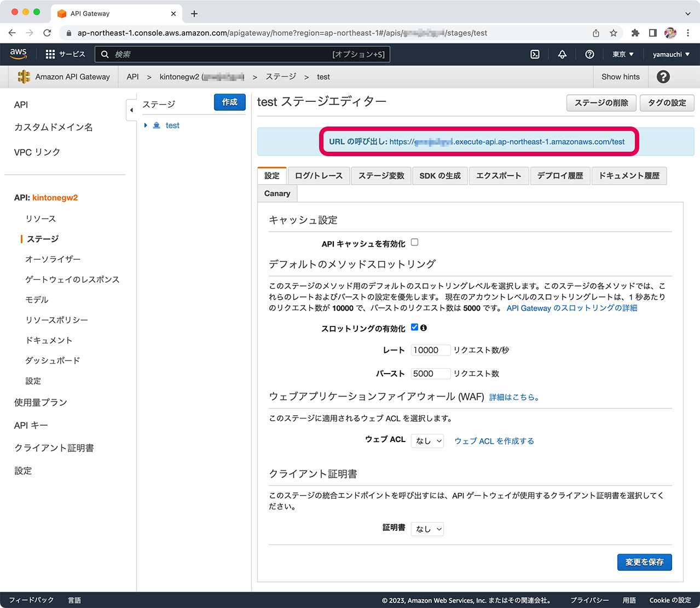Image resolution: width=700 pixels, height=608 pixels.
Task: Open the Web ACL dropdown
Action: [x=427, y=440]
